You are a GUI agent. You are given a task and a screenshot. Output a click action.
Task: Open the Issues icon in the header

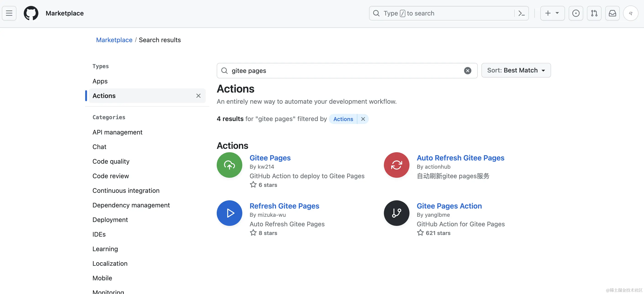pyautogui.click(x=576, y=13)
